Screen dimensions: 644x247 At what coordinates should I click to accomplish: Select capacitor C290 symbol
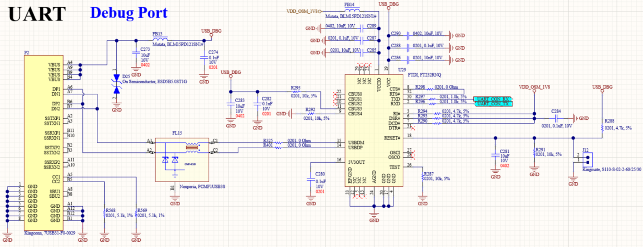point(408,36)
